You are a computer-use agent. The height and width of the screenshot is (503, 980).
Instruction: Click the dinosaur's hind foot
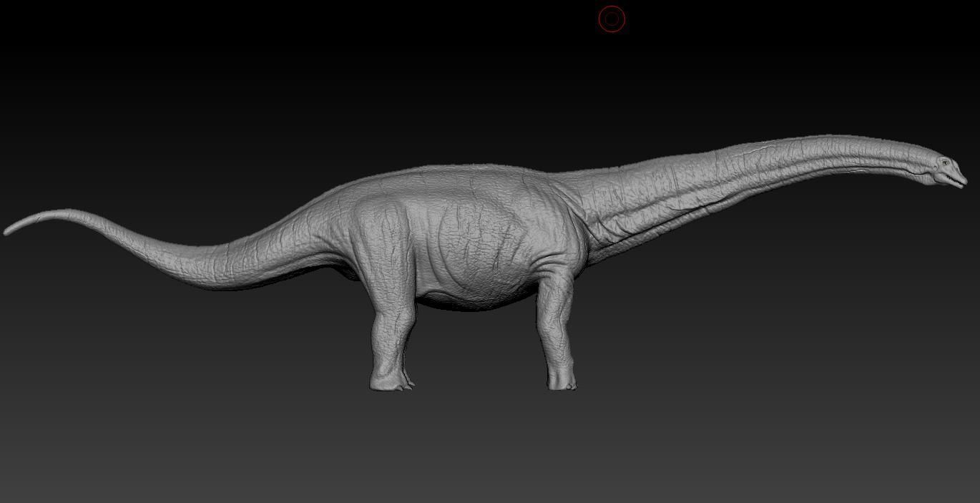click(x=391, y=380)
